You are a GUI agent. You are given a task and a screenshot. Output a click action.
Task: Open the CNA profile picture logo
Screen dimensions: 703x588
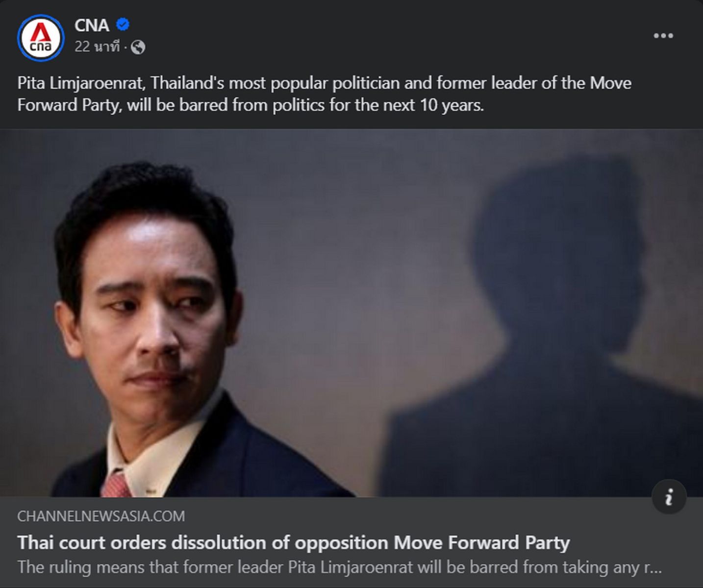[41, 38]
